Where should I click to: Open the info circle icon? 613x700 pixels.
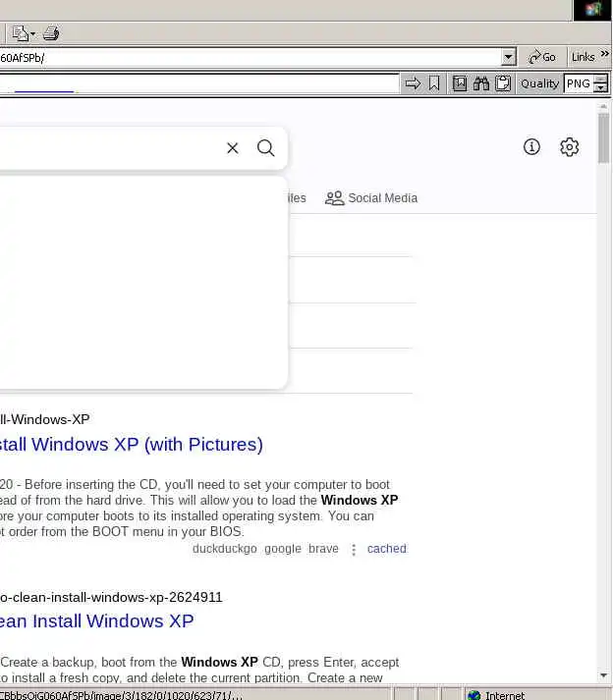pyautogui.click(x=531, y=146)
